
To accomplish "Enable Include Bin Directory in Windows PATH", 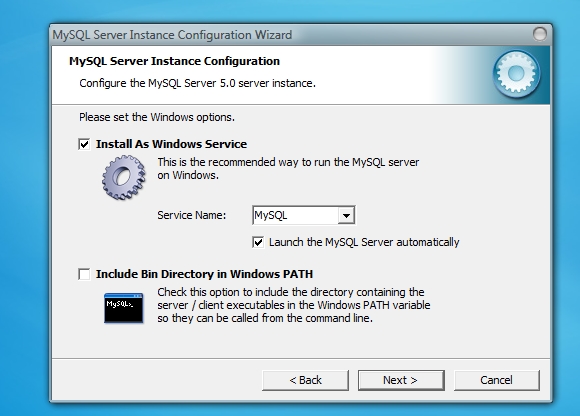I will [x=84, y=274].
